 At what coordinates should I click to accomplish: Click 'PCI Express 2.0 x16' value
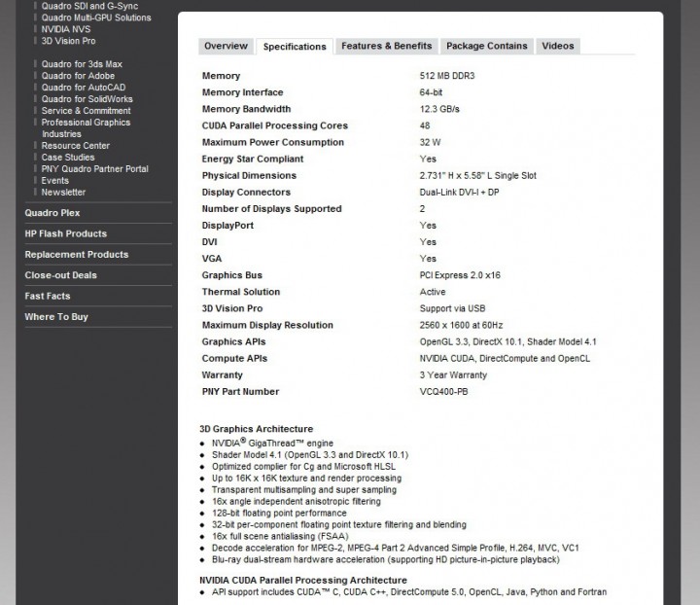[x=460, y=275]
